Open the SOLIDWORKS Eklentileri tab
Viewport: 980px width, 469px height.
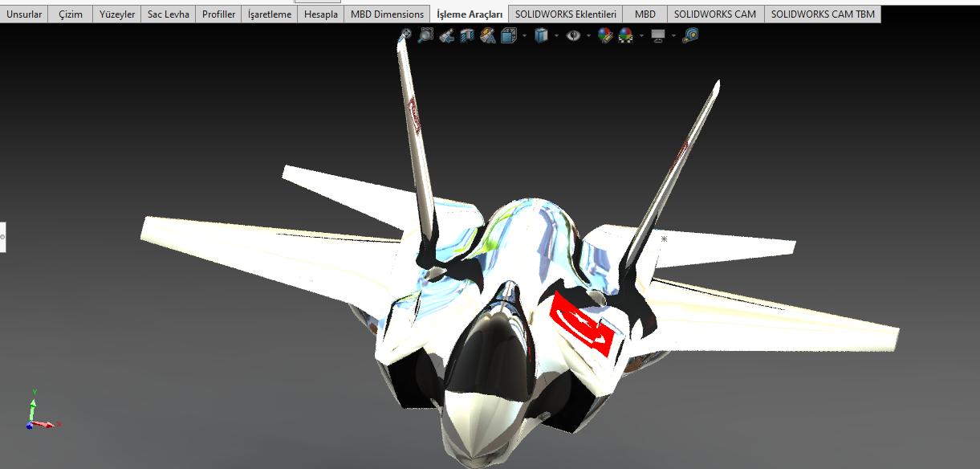tap(565, 14)
